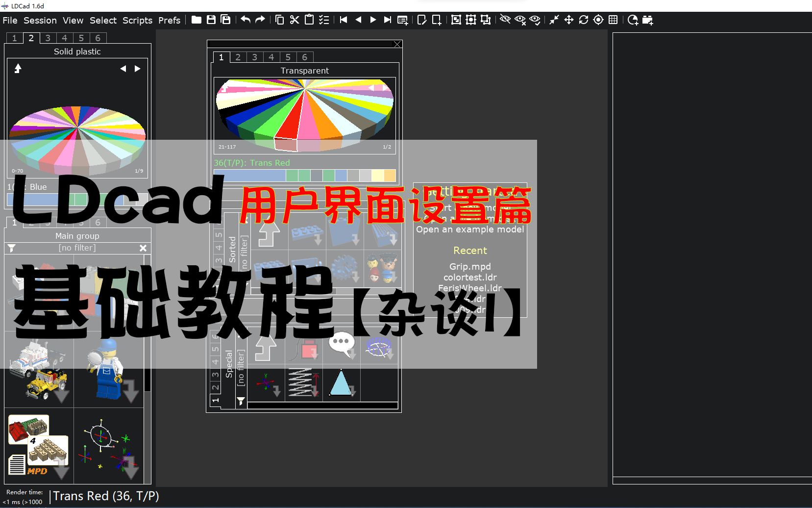Viewport: 812px width, 508px height.
Task: Select tab 6 in the floating Transparent window
Action: point(305,57)
